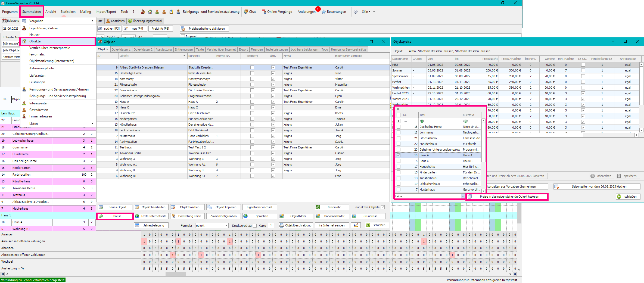This screenshot has height=283, width=644.
Task: Click the green house toolbar icon
Action: click(x=150, y=12)
